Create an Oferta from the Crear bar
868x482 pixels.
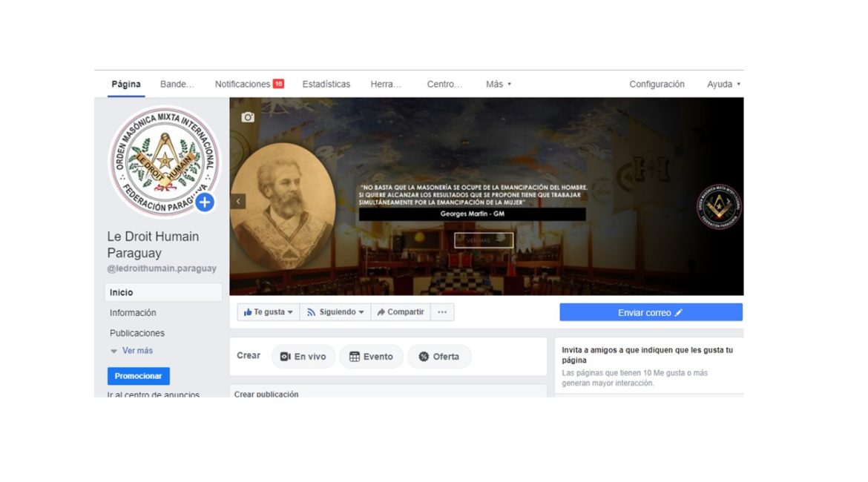pyautogui.click(x=439, y=357)
